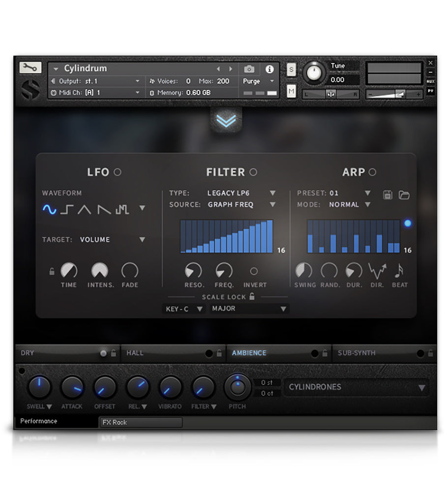Solo the Cylindrum instrument with the S button
The height and width of the screenshot is (493, 448).
pos(291,70)
